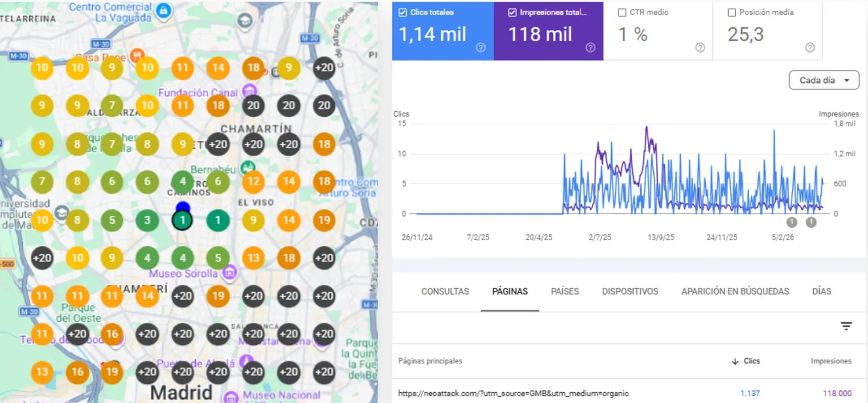
Task: Switch to the DÍAS tab
Action: (x=821, y=291)
